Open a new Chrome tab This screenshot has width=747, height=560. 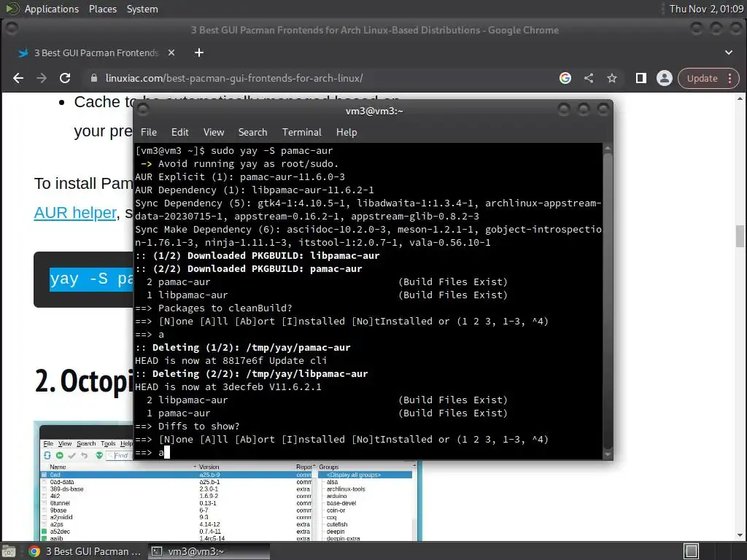pyautogui.click(x=199, y=52)
